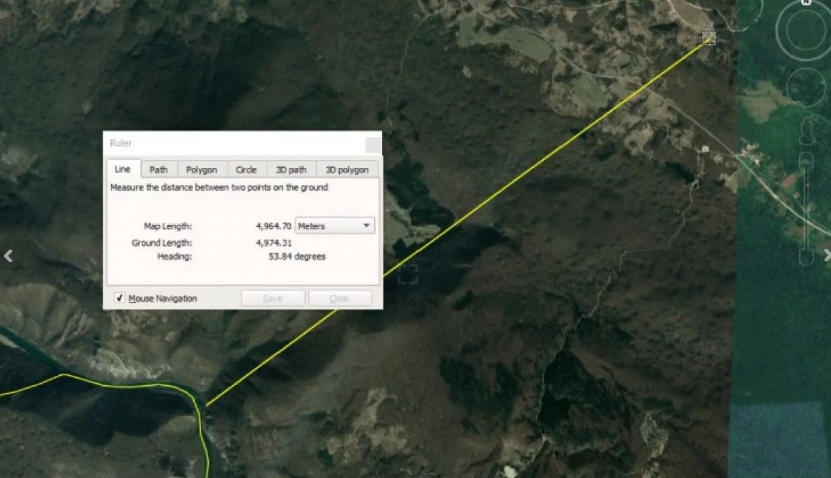Choose the 3D polygon tab
The height and width of the screenshot is (478, 831).
pos(347,170)
